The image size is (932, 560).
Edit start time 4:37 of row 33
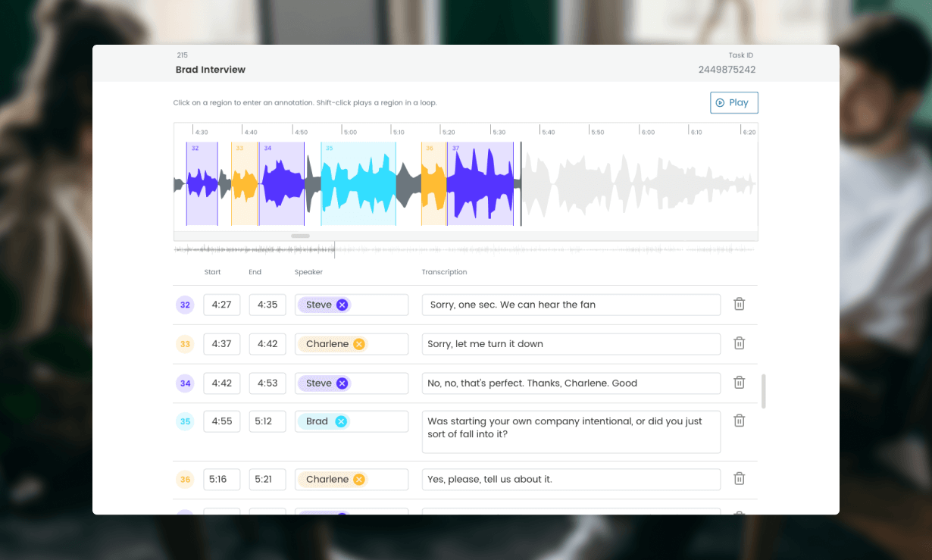222,344
